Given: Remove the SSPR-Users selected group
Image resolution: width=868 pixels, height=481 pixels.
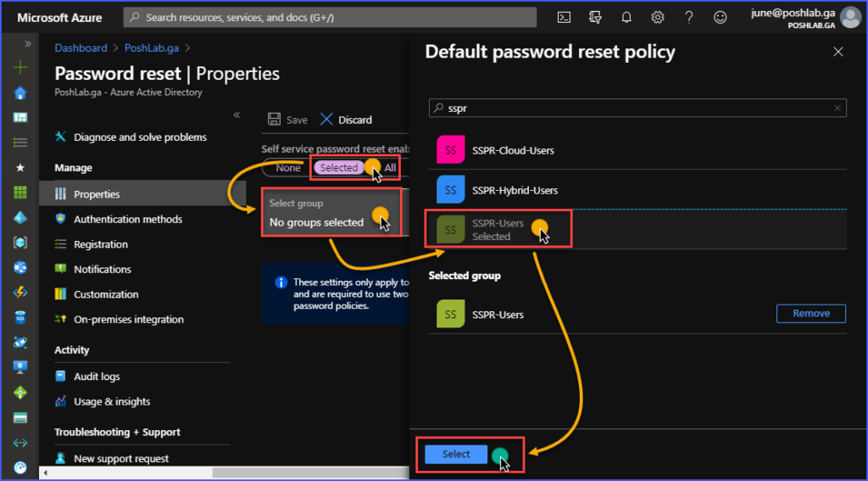Looking at the screenshot, I should (810, 314).
